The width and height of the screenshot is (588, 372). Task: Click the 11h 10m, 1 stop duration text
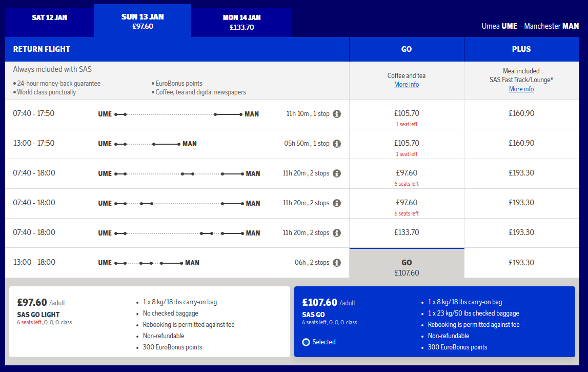tap(308, 114)
